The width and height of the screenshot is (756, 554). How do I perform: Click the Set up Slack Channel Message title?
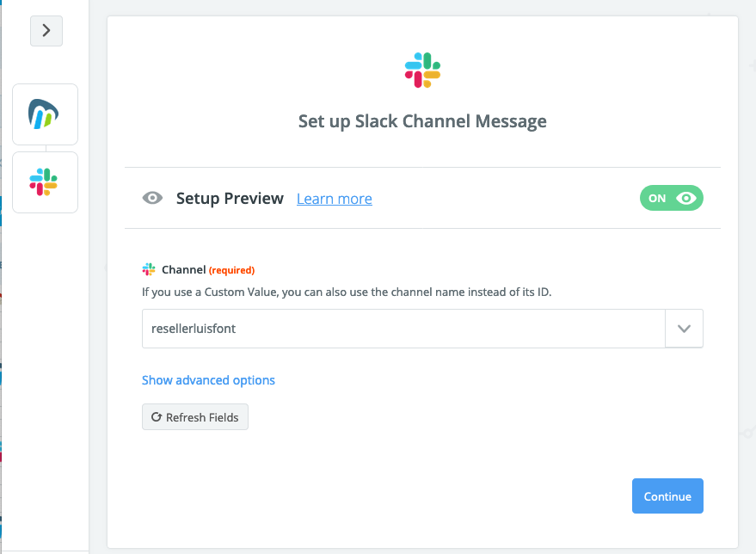tap(422, 121)
